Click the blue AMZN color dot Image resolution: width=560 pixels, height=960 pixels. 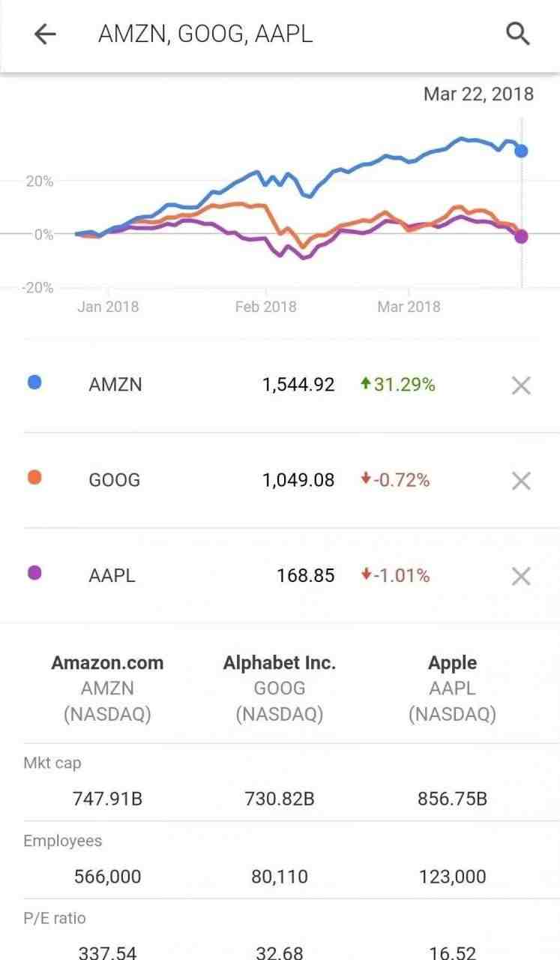click(34, 382)
